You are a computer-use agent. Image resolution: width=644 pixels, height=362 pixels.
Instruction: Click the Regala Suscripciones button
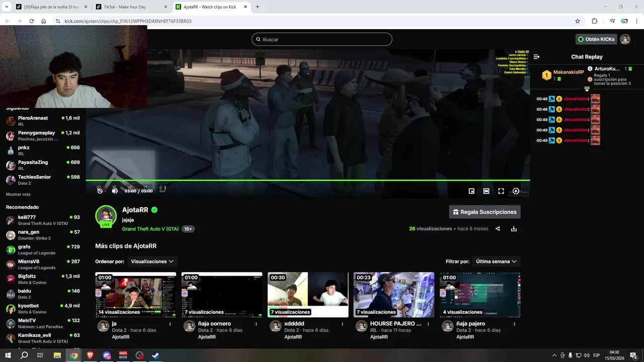coord(485,212)
